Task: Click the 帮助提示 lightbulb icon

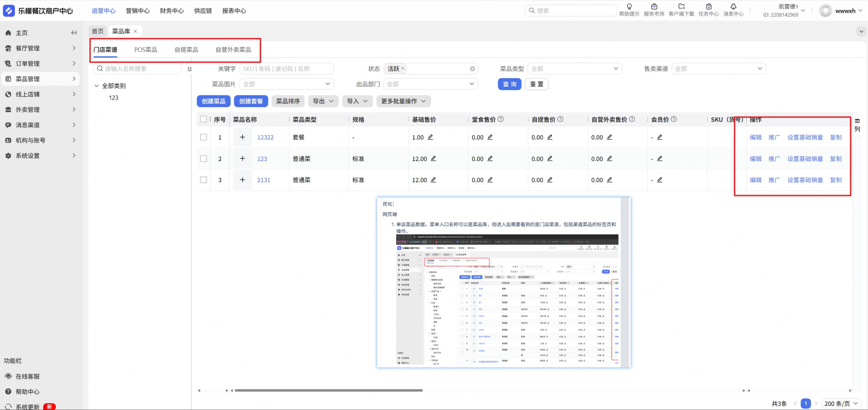Action: (629, 7)
